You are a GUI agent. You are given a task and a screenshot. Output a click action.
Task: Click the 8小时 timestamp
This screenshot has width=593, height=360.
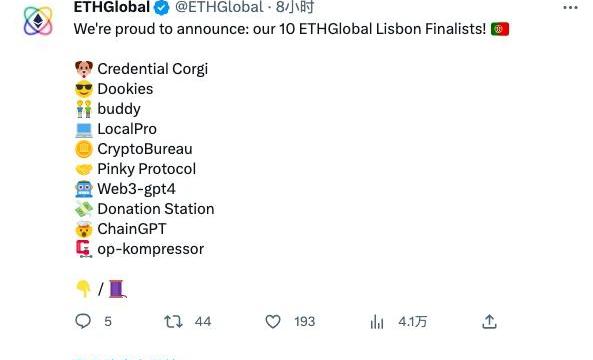pos(295,7)
